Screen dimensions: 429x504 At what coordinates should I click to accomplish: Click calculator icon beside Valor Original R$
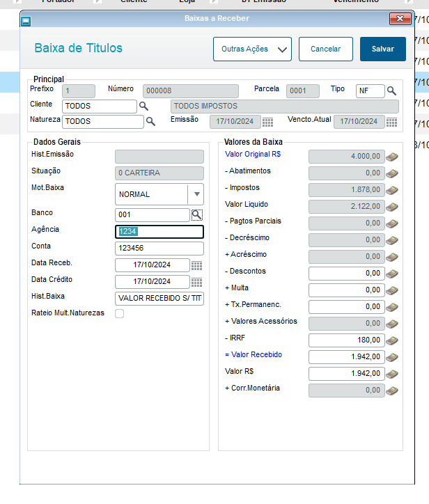point(392,157)
